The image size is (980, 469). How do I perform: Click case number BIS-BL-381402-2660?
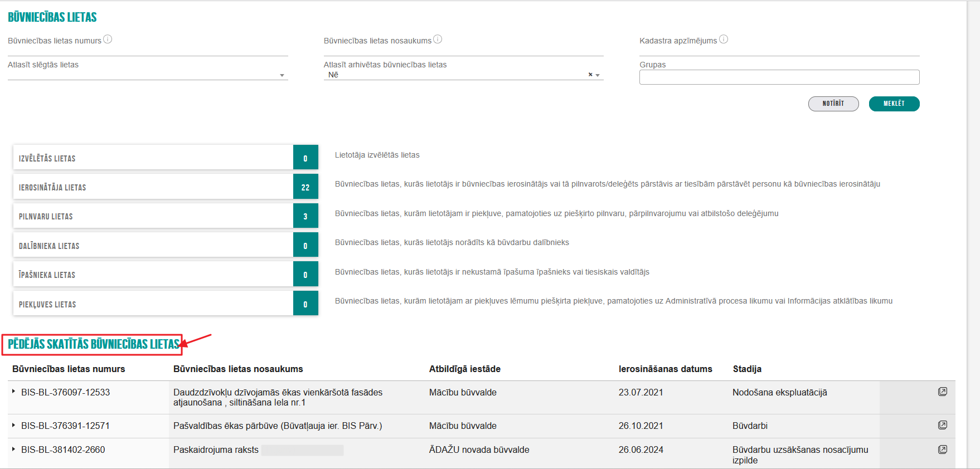[x=63, y=450]
